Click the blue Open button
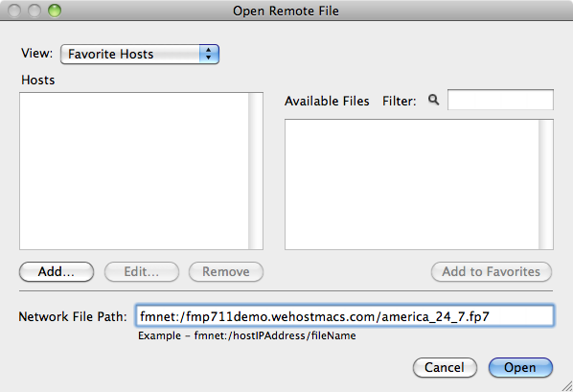573x392 pixels. pyautogui.click(x=520, y=367)
